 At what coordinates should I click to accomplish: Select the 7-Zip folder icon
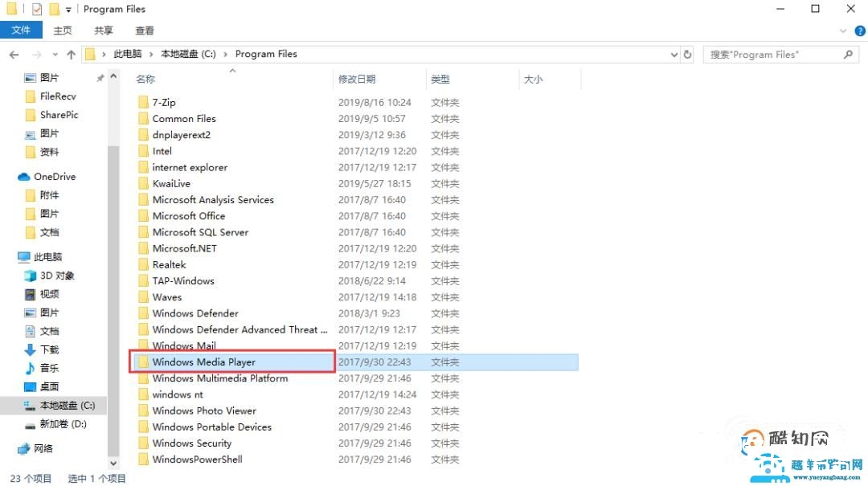143,102
